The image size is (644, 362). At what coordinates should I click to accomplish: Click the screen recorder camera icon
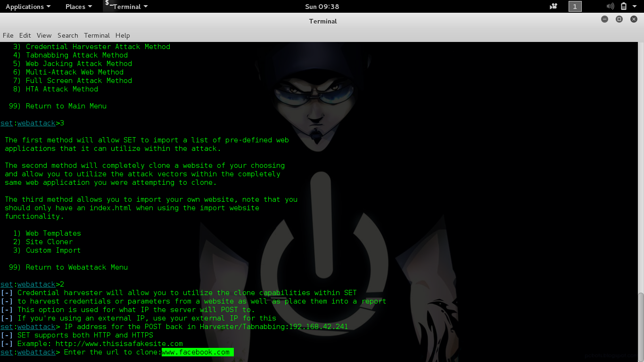[x=553, y=7]
